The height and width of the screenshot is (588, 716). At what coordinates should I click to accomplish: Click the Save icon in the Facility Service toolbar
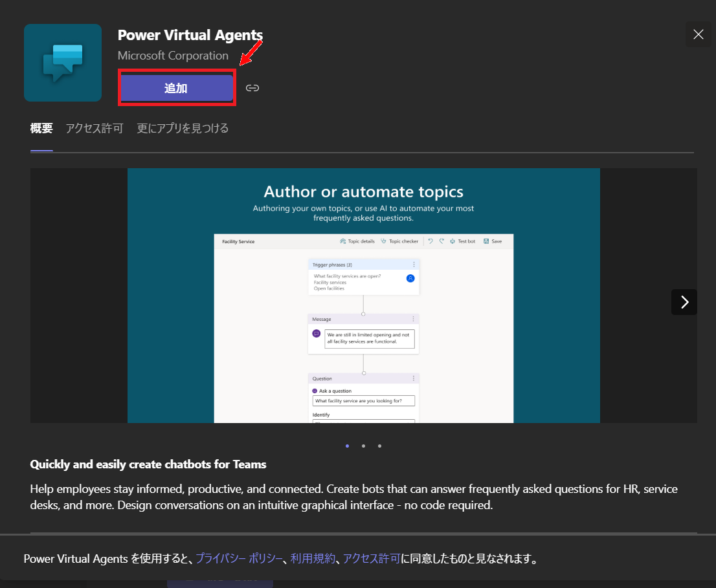[487, 241]
